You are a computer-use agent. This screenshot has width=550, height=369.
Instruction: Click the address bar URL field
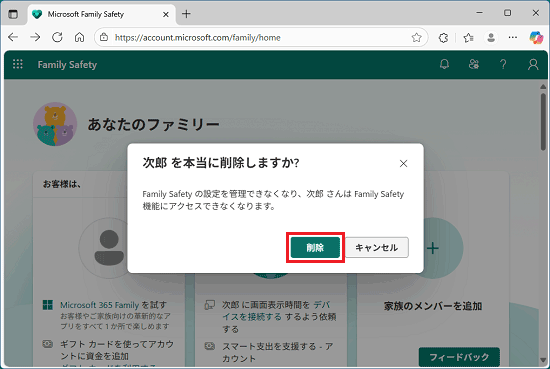click(x=261, y=37)
